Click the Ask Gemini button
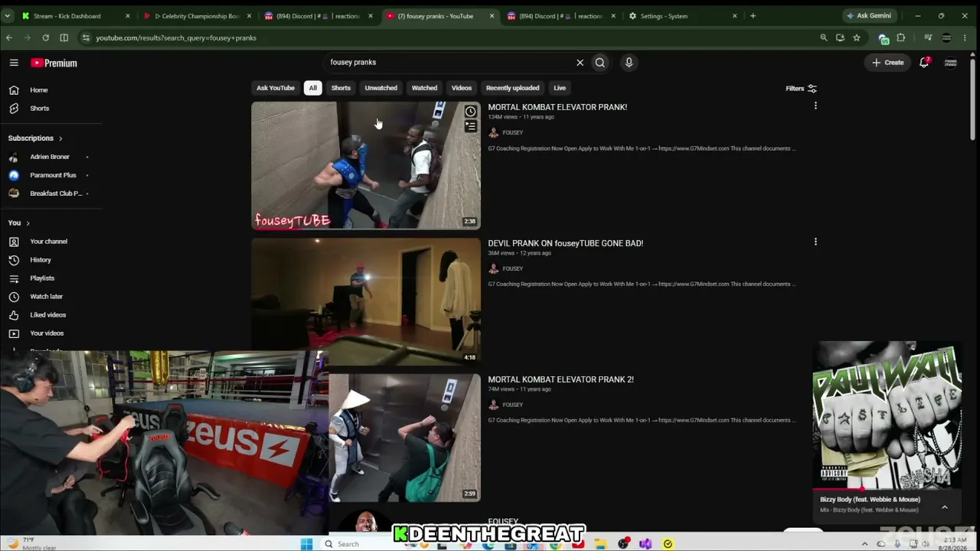The image size is (980, 551). 868,16
